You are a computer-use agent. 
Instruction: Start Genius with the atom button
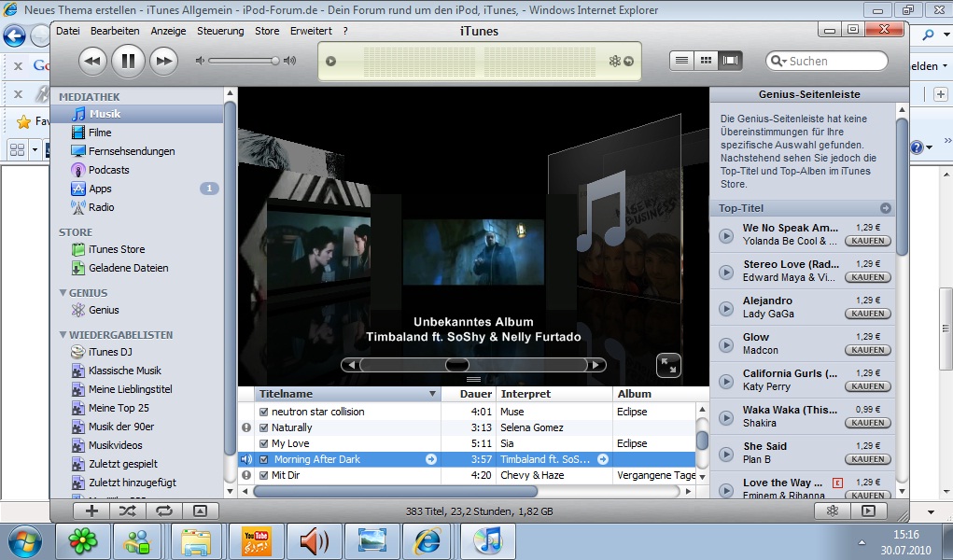pyautogui.click(x=833, y=511)
